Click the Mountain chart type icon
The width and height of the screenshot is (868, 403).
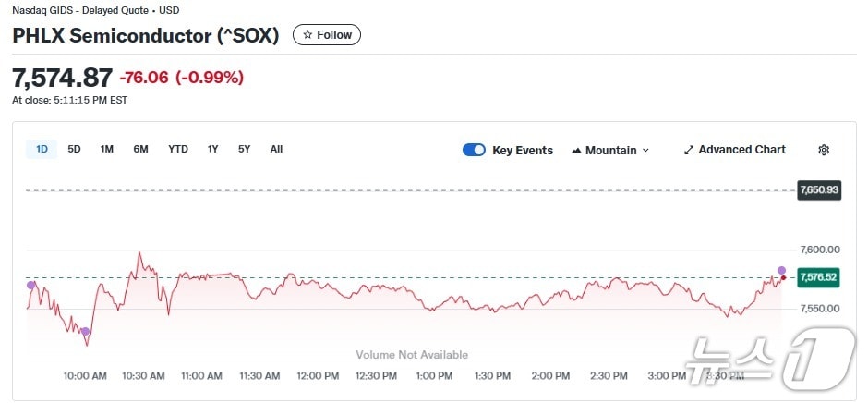(577, 150)
